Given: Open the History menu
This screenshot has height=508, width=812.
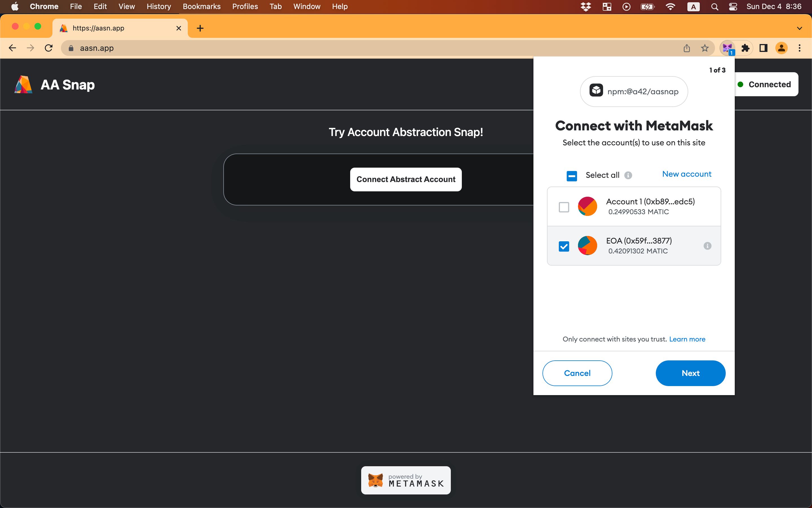Looking at the screenshot, I should click(159, 6).
